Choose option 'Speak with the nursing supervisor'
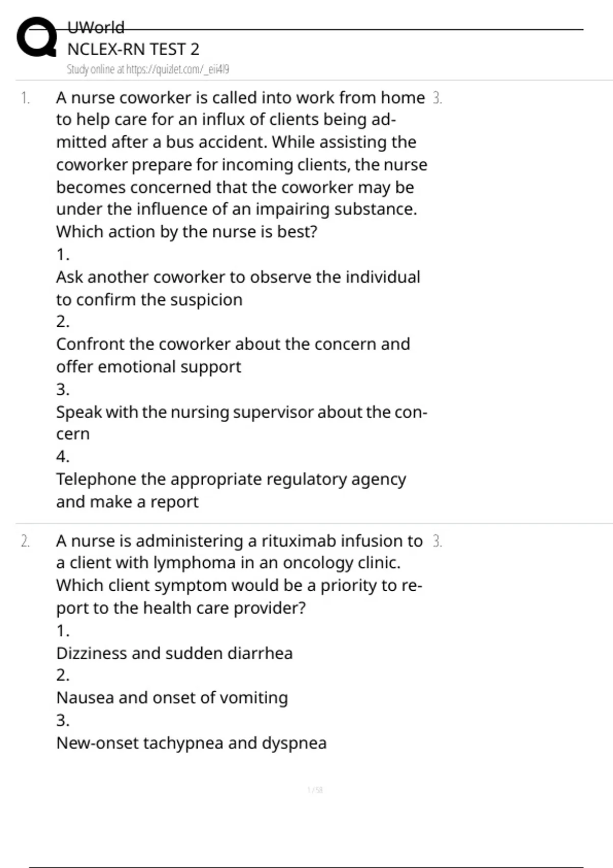Image resolution: width=613 pixels, height=868 pixels. pyautogui.click(x=241, y=412)
